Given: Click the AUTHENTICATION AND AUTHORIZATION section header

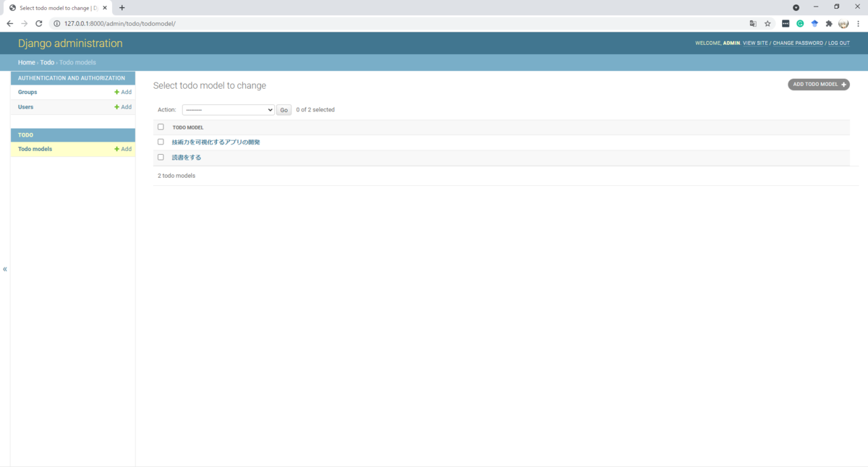Looking at the screenshot, I should pos(72,78).
